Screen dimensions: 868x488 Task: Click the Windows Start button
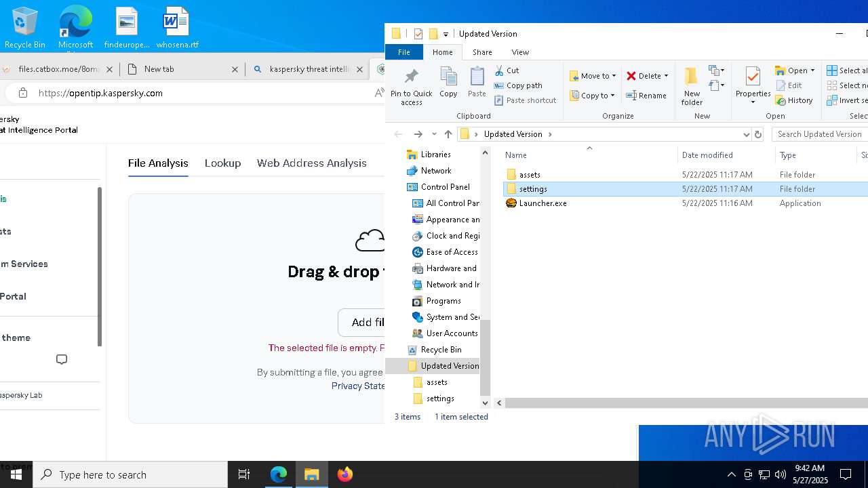16,474
